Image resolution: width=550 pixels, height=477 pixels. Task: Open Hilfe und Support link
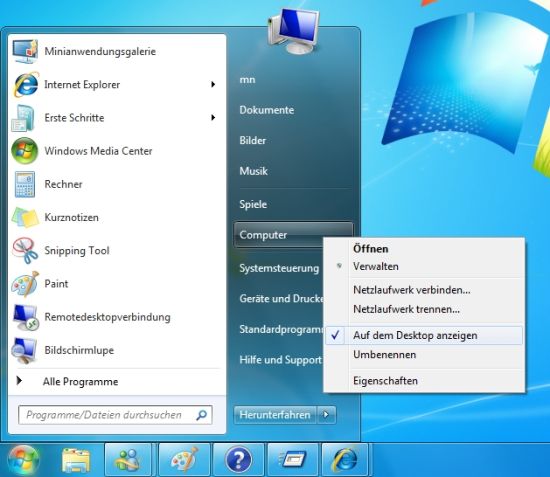[281, 360]
